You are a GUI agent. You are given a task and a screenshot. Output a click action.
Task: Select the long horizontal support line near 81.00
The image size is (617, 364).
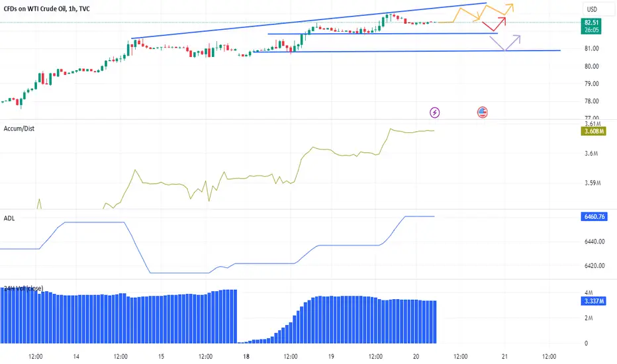pyautogui.click(x=407, y=51)
